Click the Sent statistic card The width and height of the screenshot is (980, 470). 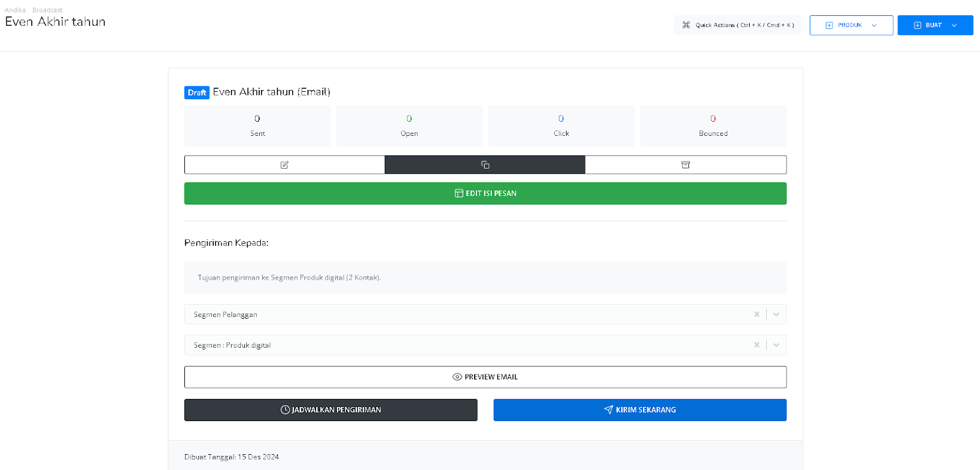[257, 126]
